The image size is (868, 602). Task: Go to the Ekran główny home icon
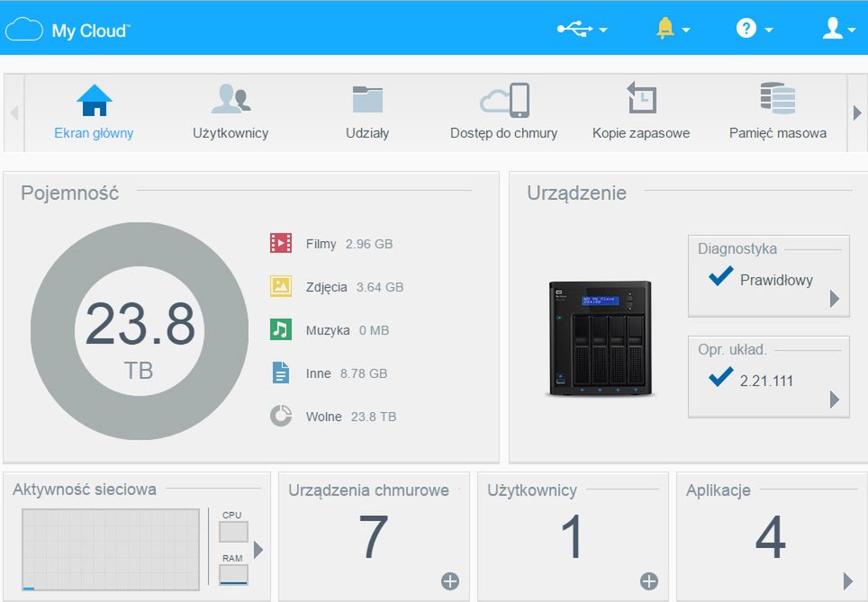pyautogui.click(x=95, y=100)
